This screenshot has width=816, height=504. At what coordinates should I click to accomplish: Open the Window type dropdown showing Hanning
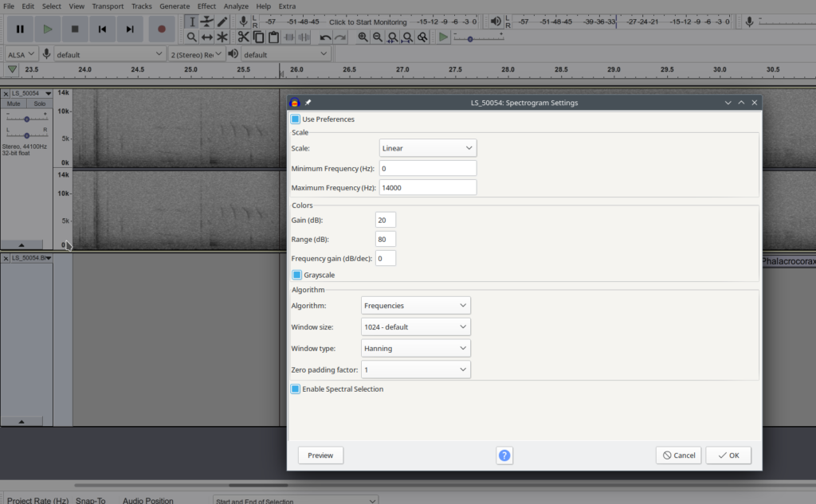pyautogui.click(x=416, y=348)
